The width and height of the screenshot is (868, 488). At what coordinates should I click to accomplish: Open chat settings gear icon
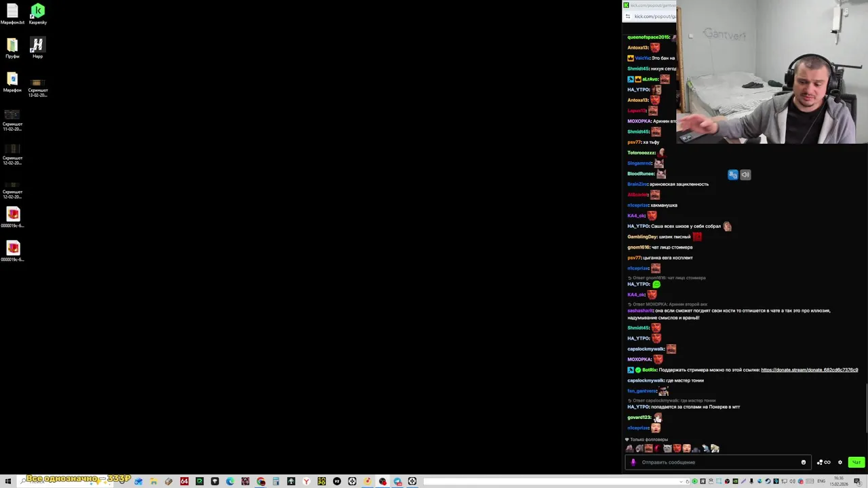click(x=840, y=462)
